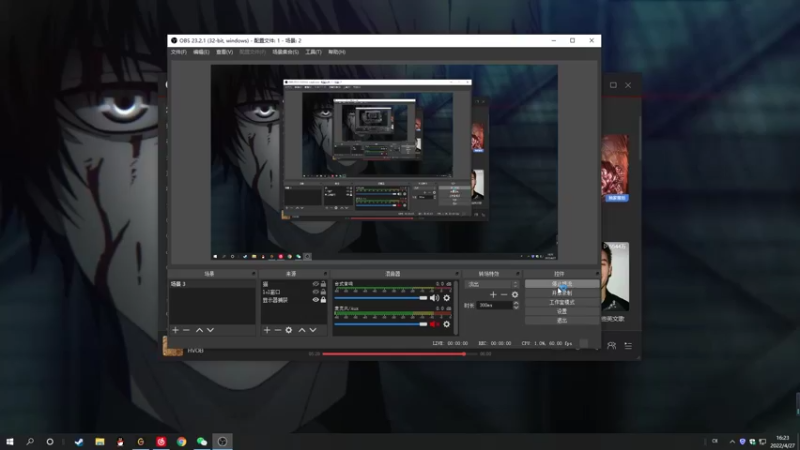Toggle visibility of first source row
Screen dimensions: 800x450
pos(315,284)
